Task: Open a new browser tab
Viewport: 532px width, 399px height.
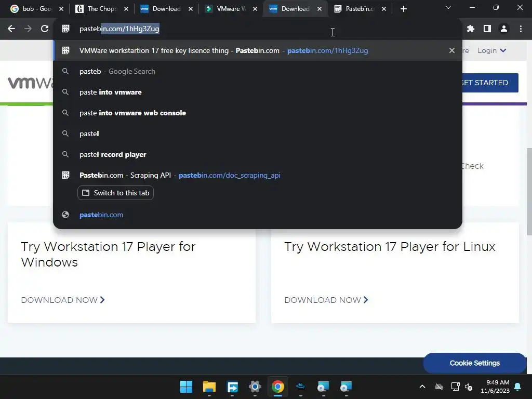Action: coord(403,9)
